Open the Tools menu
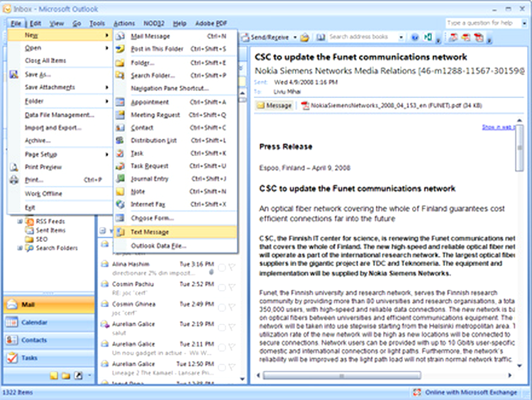The height and width of the screenshot is (400, 532). point(97,23)
